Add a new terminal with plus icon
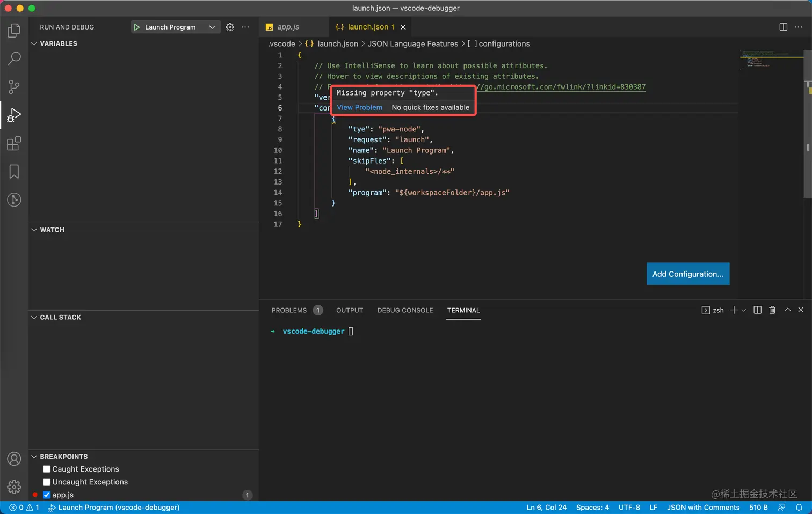This screenshot has width=812, height=514. tap(734, 310)
